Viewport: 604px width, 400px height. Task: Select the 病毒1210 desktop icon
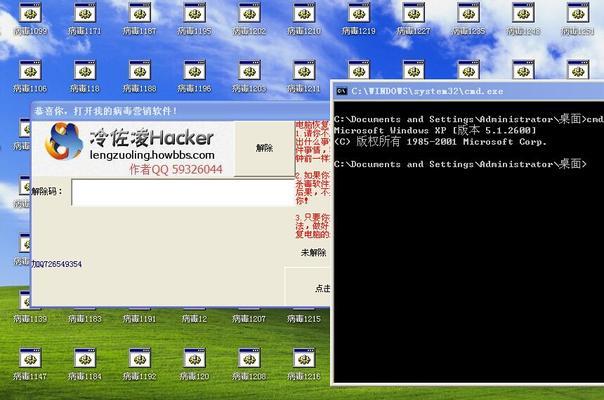[304, 19]
